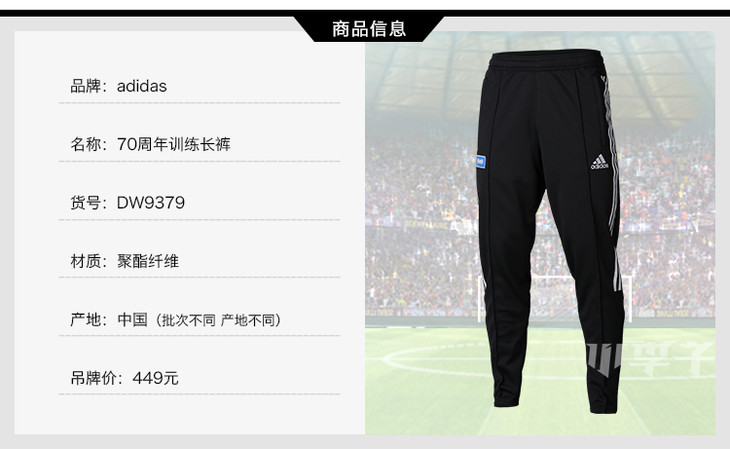
Task: Click the adidas logo on the pants
Action: pyautogui.click(x=599, y=162)
